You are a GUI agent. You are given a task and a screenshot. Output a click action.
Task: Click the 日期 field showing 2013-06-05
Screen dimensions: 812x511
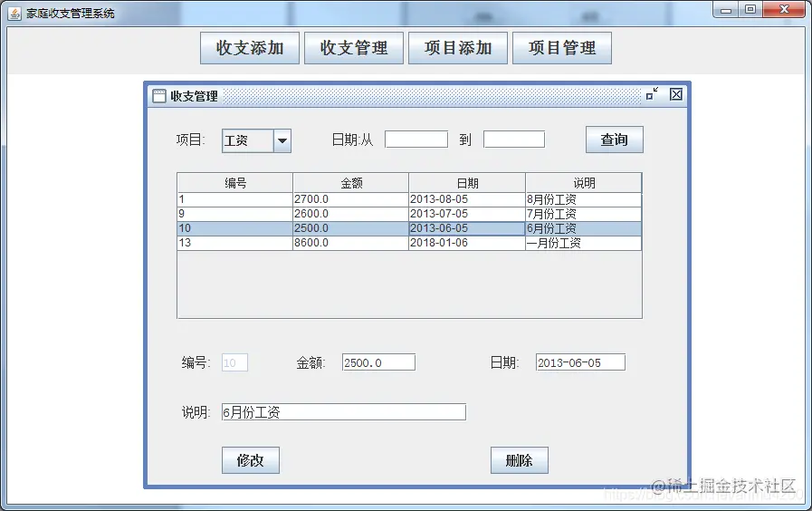pyautogui.click(x=580, y=362)
